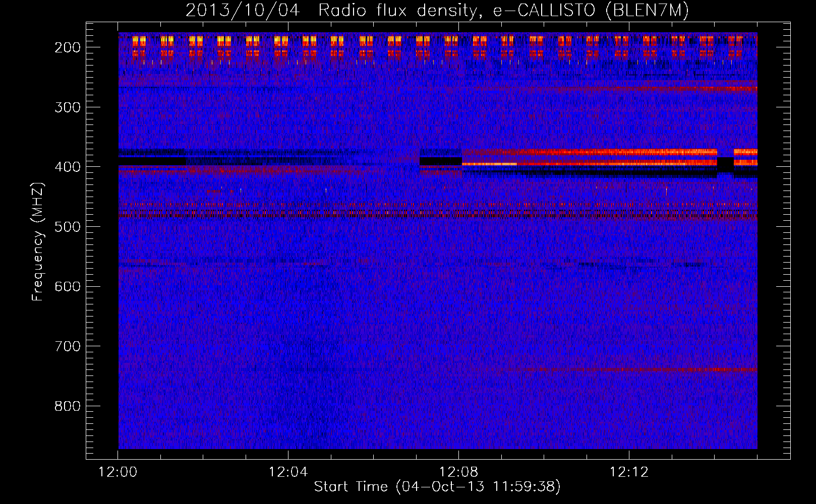This screenshot has height=504, width=816.
Task: Click the 600 frequency tick label
Action: pyautogui.click(x=67, y=286)
